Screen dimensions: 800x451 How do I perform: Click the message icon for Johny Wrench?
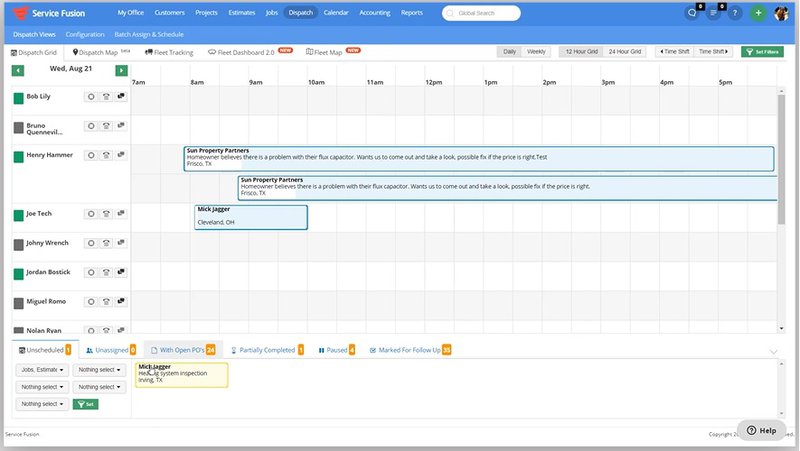point(121,243)
